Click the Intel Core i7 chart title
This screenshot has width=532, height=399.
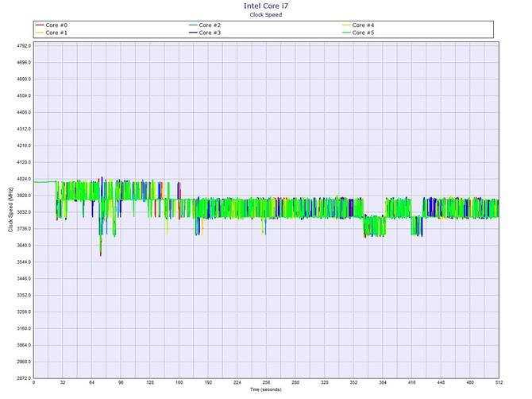[x=266, y=6]
